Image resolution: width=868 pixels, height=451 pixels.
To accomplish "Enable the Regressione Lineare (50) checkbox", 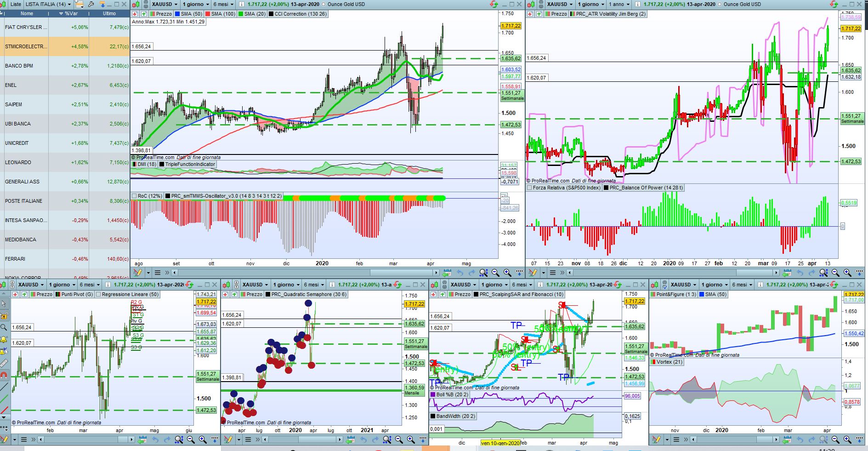I will pyautogui.click(x=98, y=294).
